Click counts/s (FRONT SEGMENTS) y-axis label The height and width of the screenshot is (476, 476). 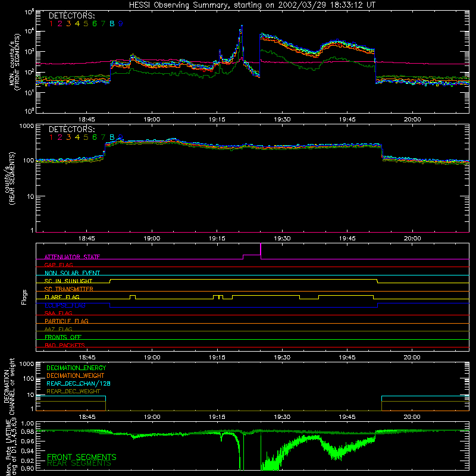pyautogui.click(x=14, y=62)
